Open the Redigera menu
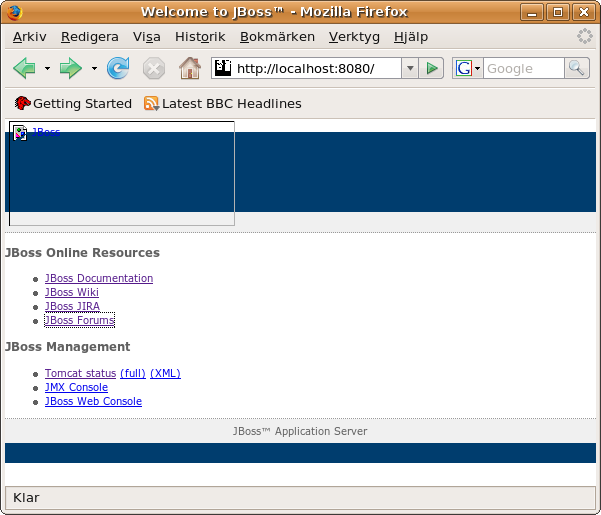This screenshot has width=601, height=515. (x=90, y=37)
